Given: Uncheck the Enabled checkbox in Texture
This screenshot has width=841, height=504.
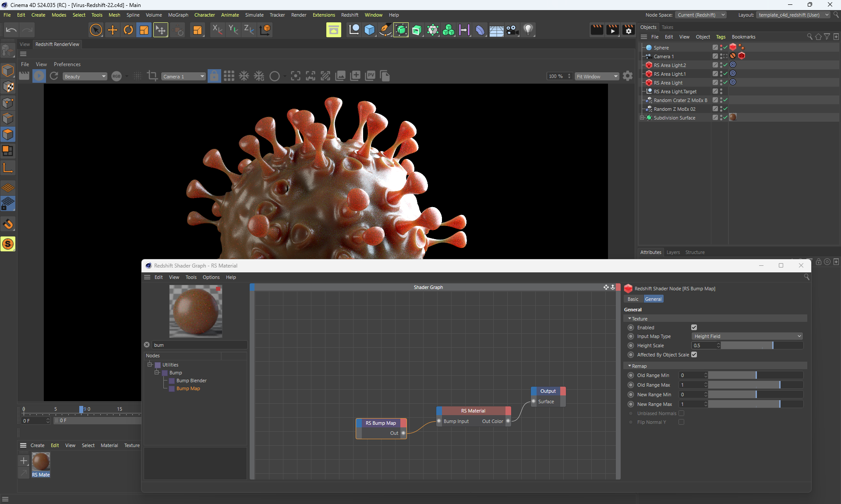Looking at the screenshot, I should pyautogui.click(x=694, y=328).
